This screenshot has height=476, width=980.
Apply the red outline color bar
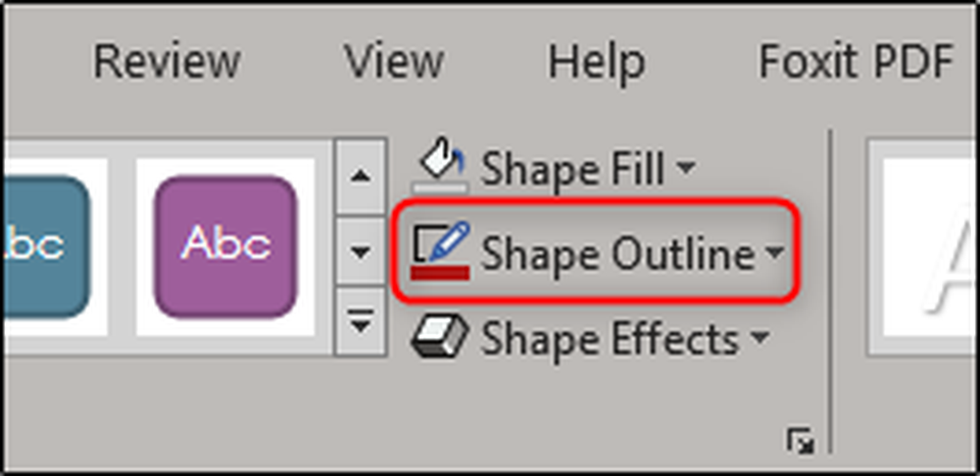(440, 272)
